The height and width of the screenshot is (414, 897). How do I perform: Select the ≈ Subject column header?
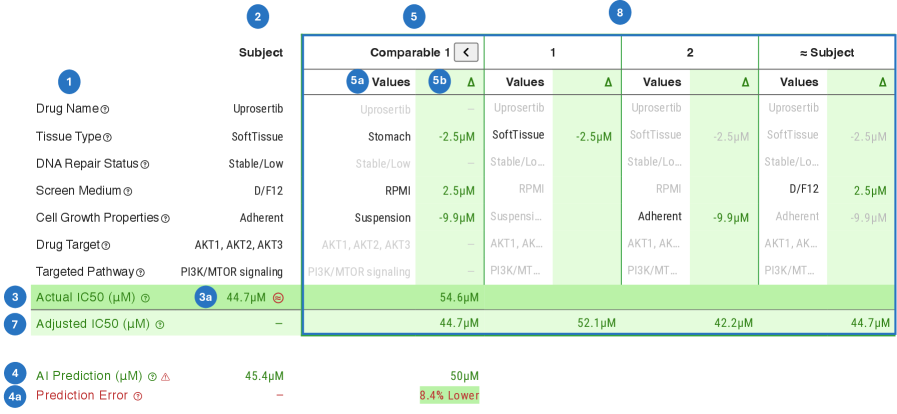(826, 52)
